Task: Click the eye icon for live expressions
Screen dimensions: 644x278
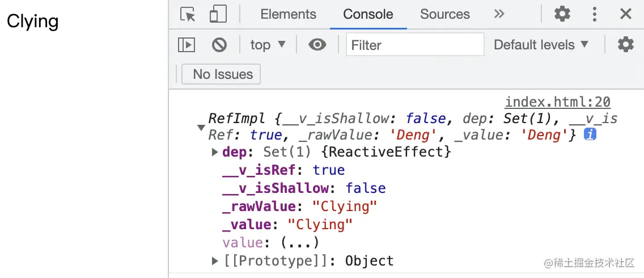Action: click(x=317, y=45)
